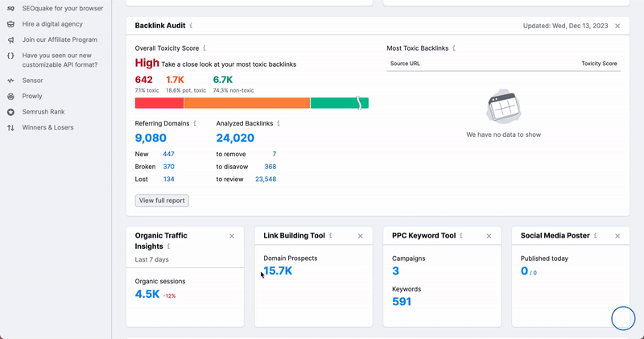Click the Semrush Rank star icon
This screenshot has height=339, width=644.
[10, 112]
